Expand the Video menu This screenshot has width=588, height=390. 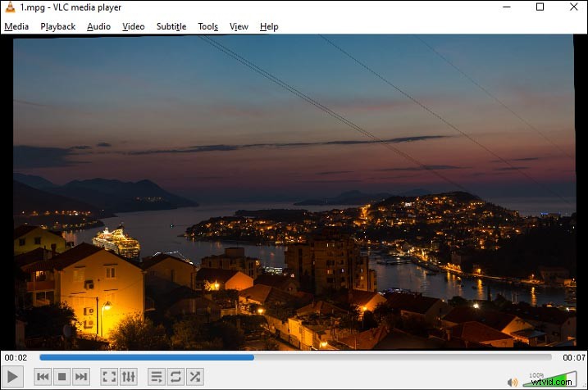134,26
